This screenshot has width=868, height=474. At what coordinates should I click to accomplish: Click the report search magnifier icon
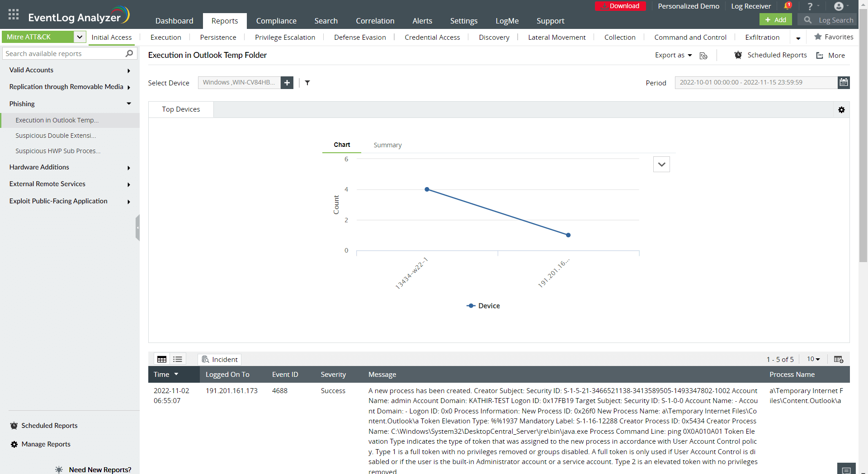[129, 53]
